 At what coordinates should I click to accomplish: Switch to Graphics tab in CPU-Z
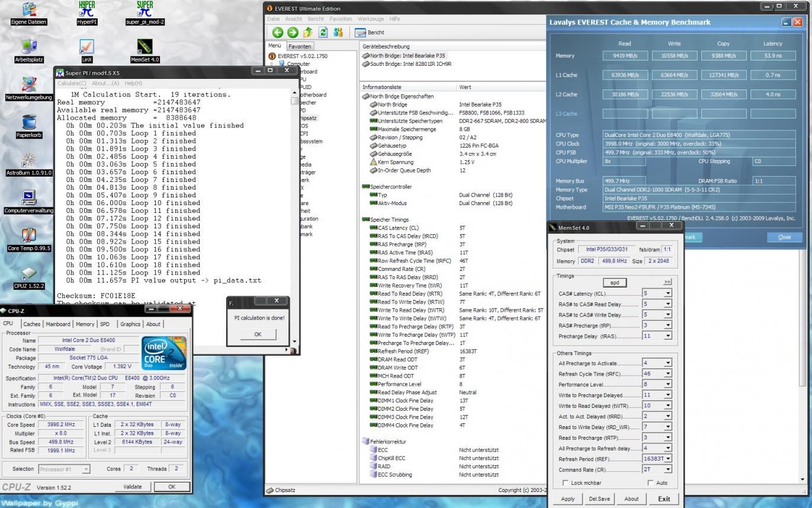tap(130, 324)
